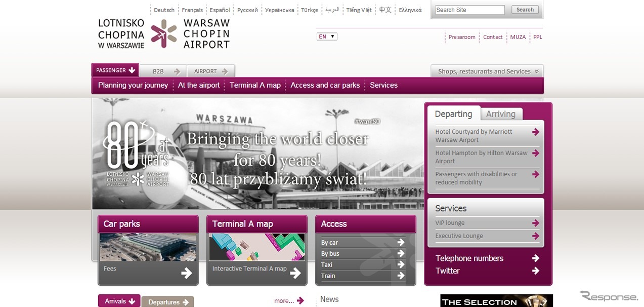Open Terminal A map menu item
The image size is (644, 307).
coord(255,85)
